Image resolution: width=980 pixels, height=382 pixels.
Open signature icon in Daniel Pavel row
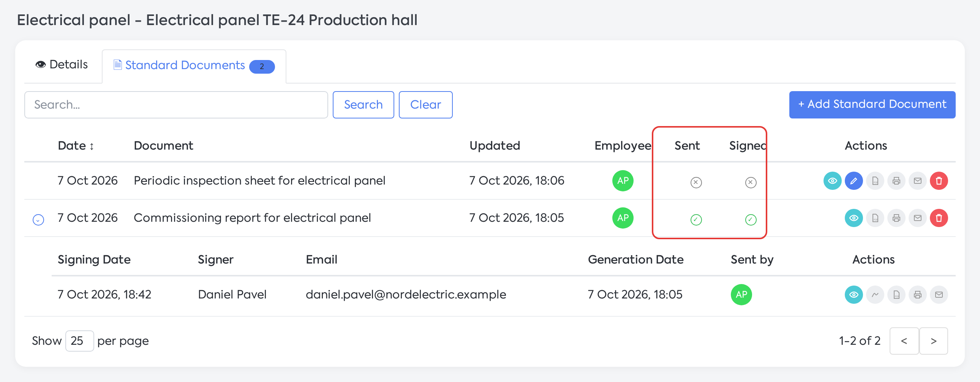pos(875,295)
